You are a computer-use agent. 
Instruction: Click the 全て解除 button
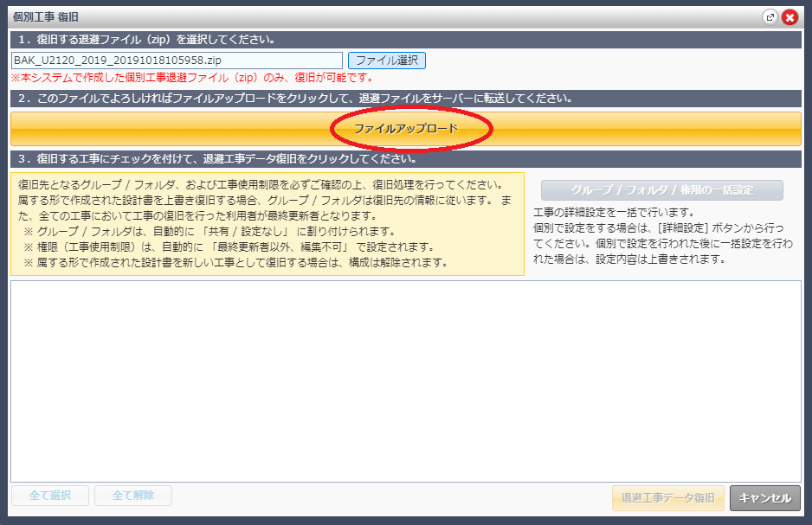click(x=133, y=496)
